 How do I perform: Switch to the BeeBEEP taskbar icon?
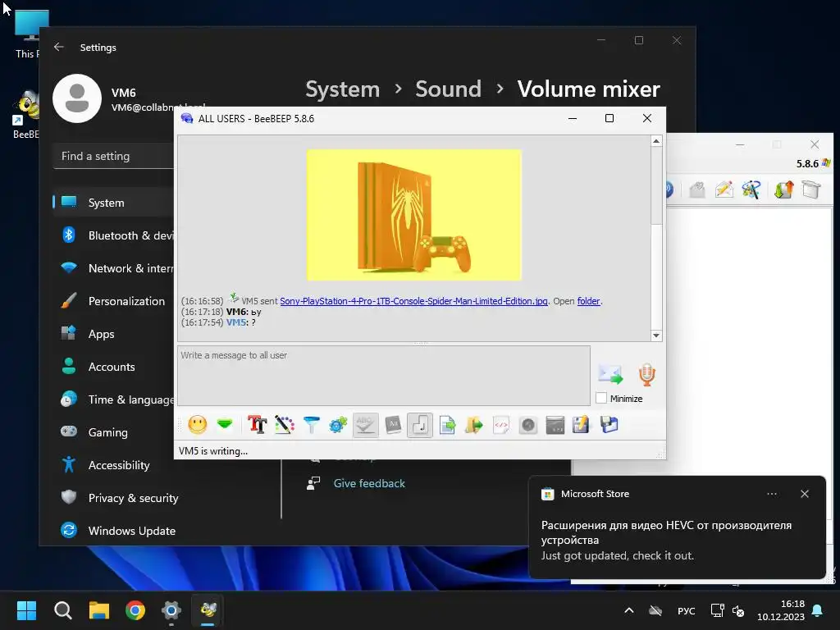tap(208, 610)
